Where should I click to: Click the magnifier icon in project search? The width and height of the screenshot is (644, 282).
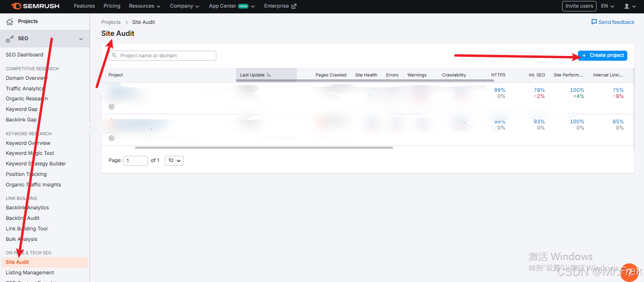(x=114, y=55)
